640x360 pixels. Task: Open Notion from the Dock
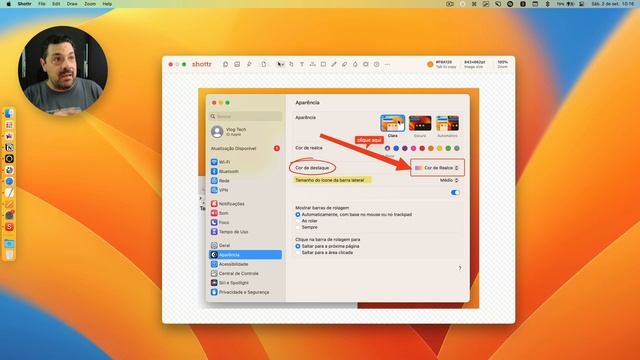click(x=9, y=147)
